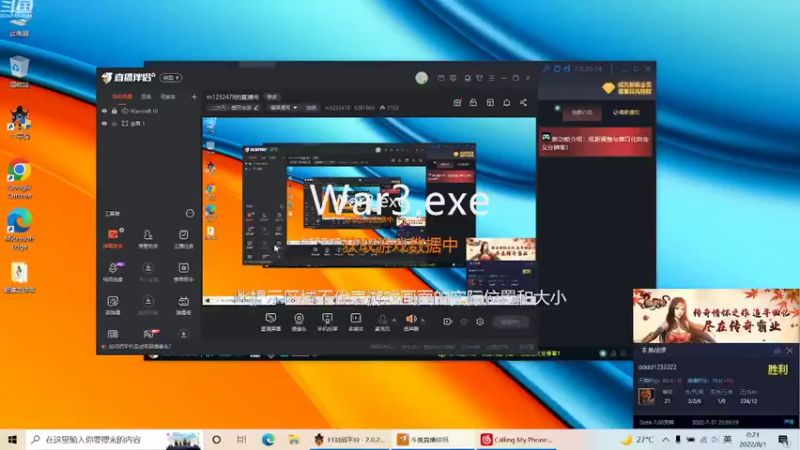The image size is (800, 450).
Task: Add window capture source 窗口
Action: coord(270,322)
